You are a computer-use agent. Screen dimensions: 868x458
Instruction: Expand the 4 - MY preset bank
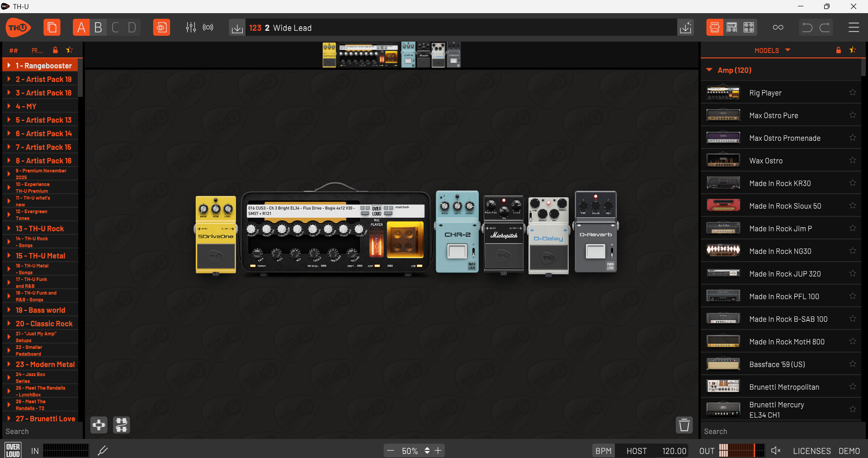point(9,106)
